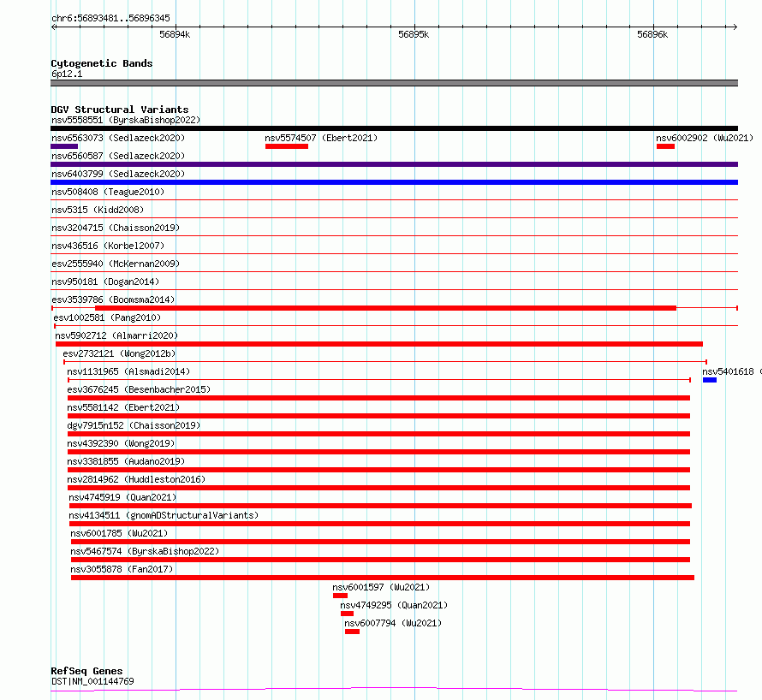Click the nsv4392390 (Wong2019) label
Screen dimensions: 762x700
point(121,443)
